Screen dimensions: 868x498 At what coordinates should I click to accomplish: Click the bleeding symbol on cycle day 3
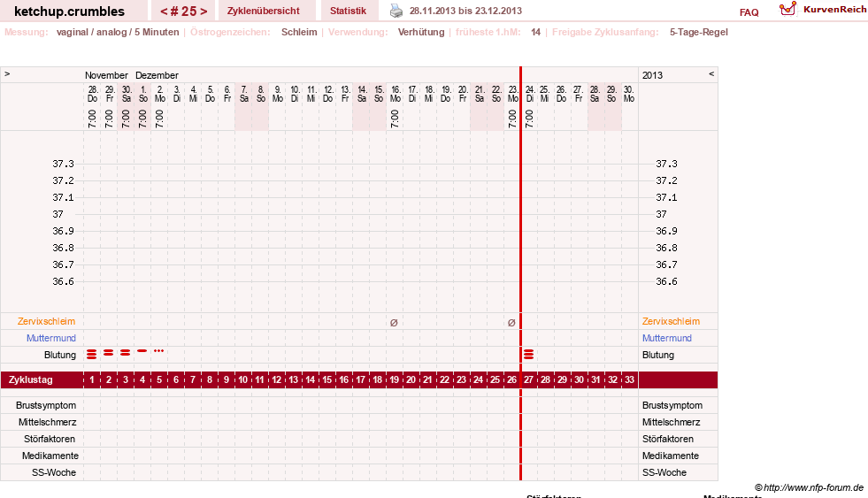click(125, 352)
